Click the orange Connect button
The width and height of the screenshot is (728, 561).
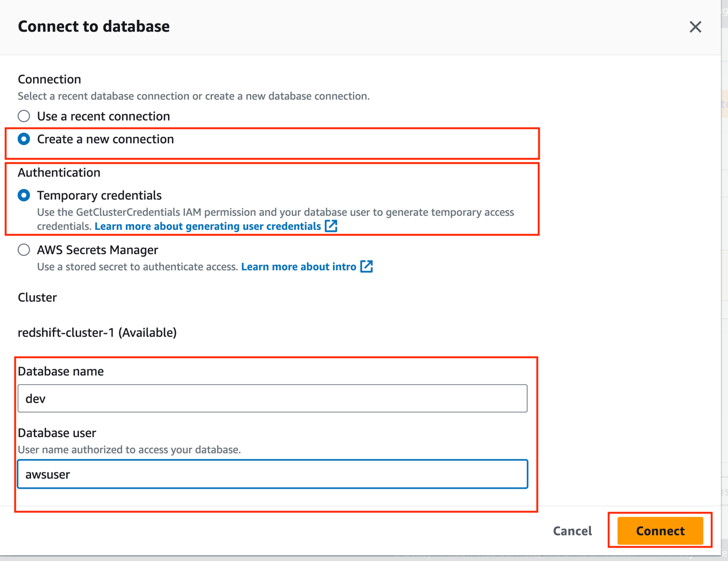pyautogui.click(x=660, y=531)
